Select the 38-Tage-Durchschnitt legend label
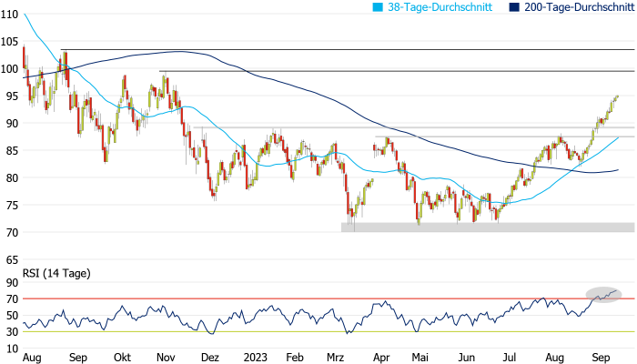This screenshot has width=637, height=364. pyautogui.click(x=440, y=7)
